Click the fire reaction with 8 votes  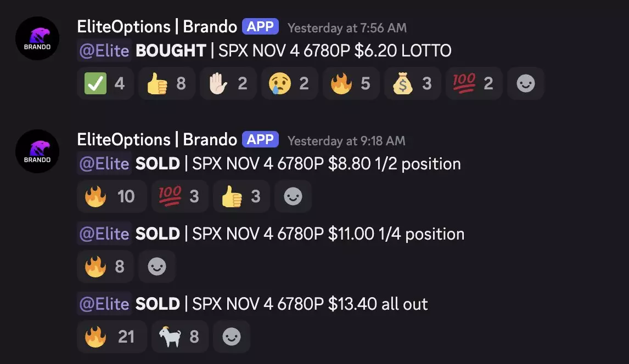coord(105,266)
